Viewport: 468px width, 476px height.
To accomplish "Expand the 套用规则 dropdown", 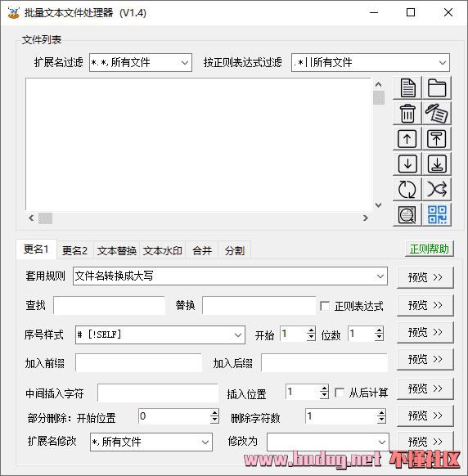I will click(230, 276).
